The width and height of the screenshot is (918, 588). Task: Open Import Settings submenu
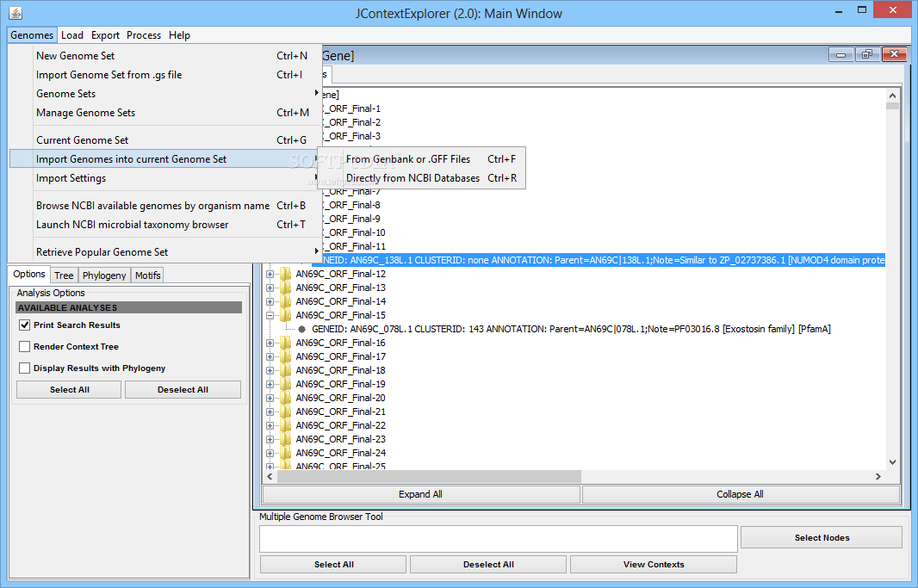pos(165,178)
